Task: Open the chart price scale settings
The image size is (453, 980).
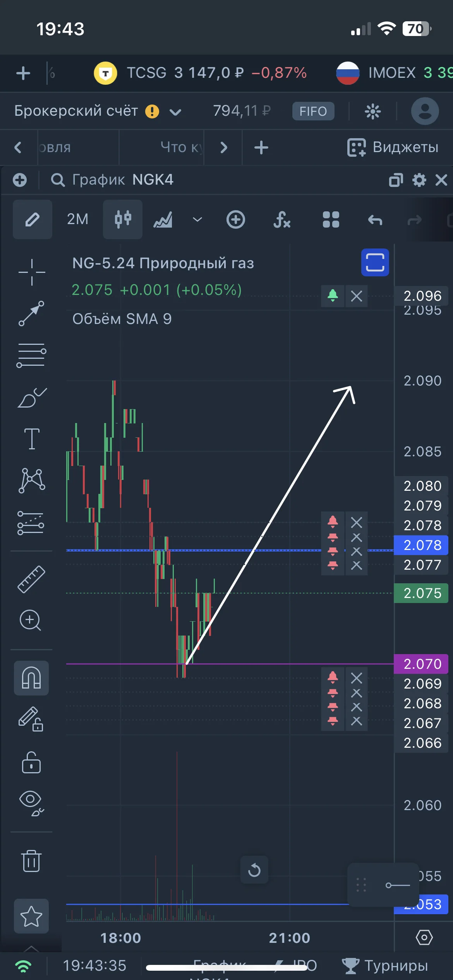Action: pyautogui.click(x=424, y=937)
